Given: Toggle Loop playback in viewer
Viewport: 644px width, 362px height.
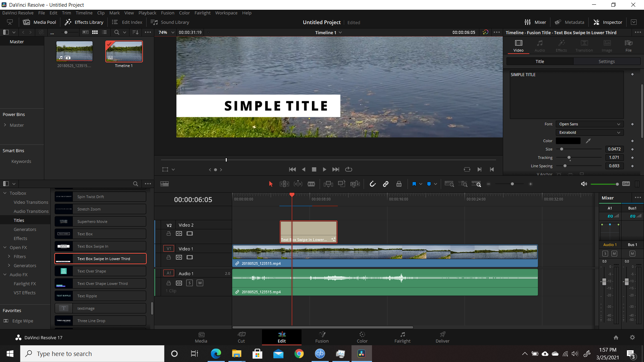Looking at the screenshot, I should tap(348, 170).
